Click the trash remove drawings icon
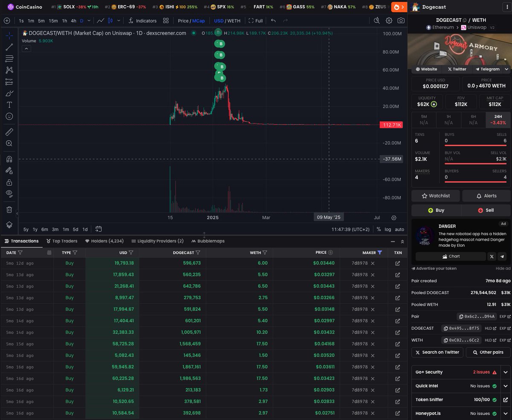This screenshot has height=420, width=512. pos(9,209)
